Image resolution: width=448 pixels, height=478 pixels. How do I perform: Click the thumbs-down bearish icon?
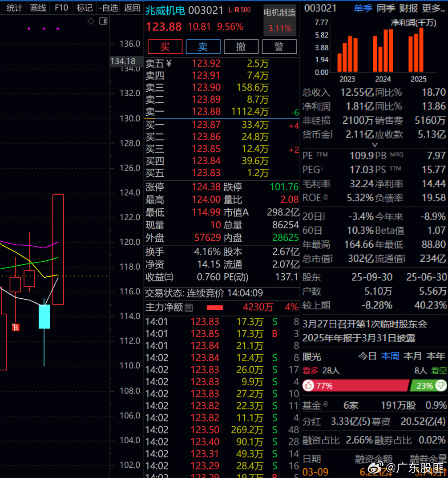(441, 385)
